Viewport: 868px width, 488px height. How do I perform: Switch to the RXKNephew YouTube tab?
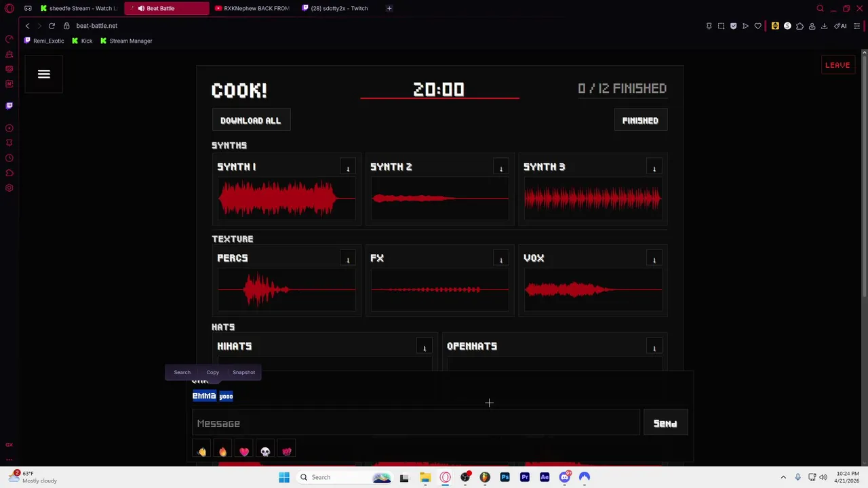(252, 8)
